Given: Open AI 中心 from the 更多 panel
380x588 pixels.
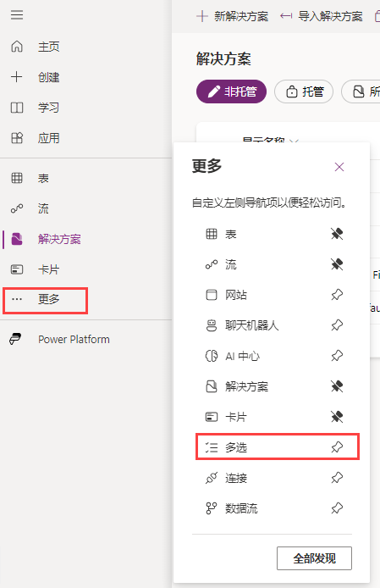Looking at the screenshot, I should (x=242, y=356).
